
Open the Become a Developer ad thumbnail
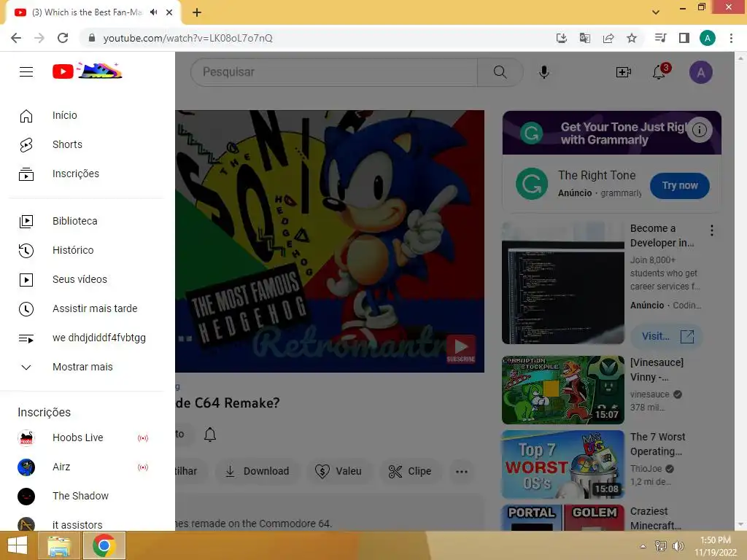click(x=563, y=283)
